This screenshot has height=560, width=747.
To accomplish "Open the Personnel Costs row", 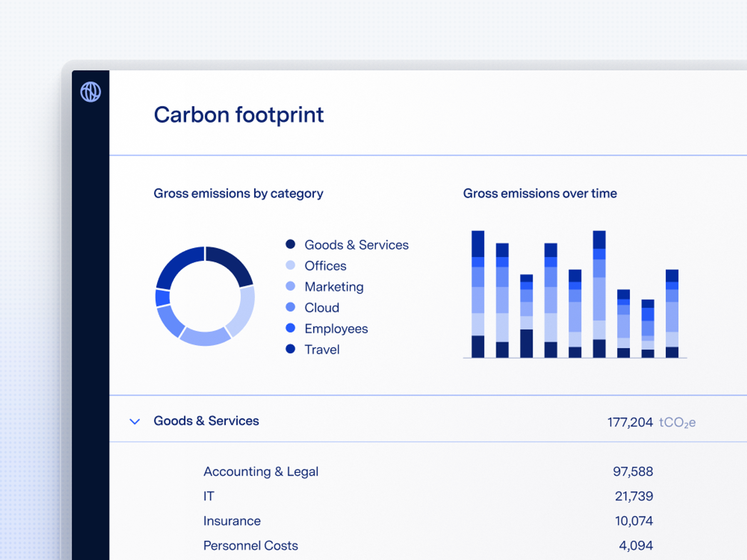I will pyautogui.click(x=251, y=545).
